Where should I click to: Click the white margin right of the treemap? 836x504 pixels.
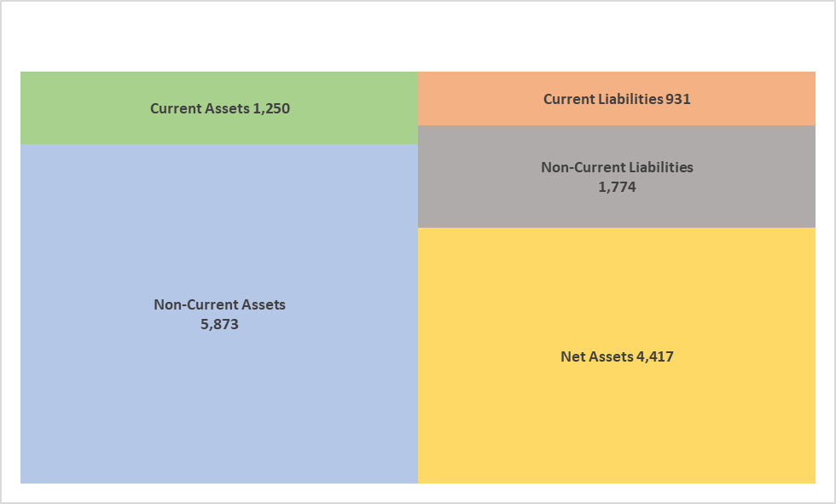(825, 277)
